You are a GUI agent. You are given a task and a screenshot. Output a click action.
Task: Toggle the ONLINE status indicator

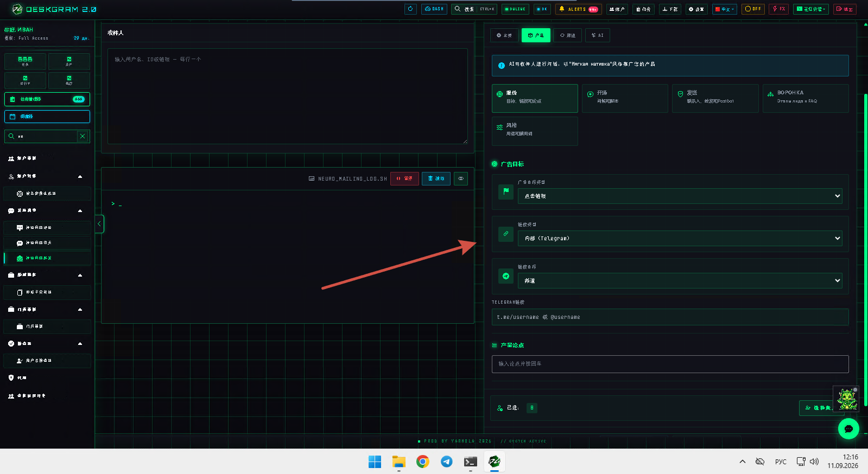(515, 9)
